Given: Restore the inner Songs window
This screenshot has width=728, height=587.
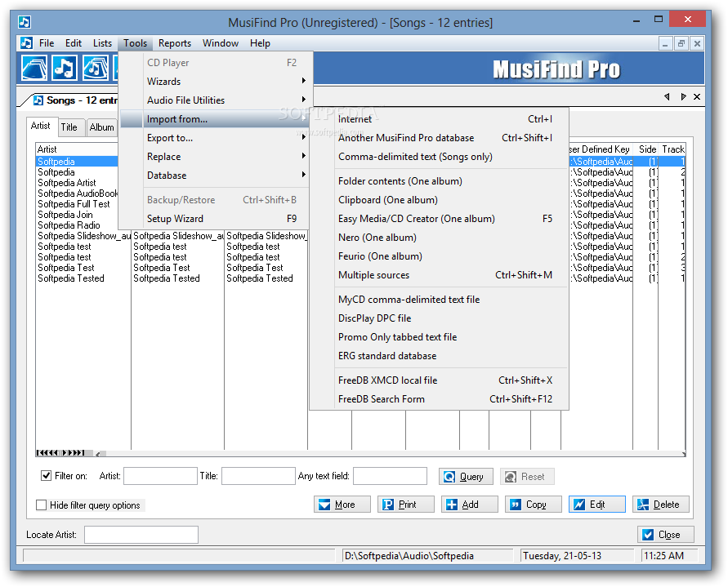Looking at the screenshot, I should (x=681, y=43).
